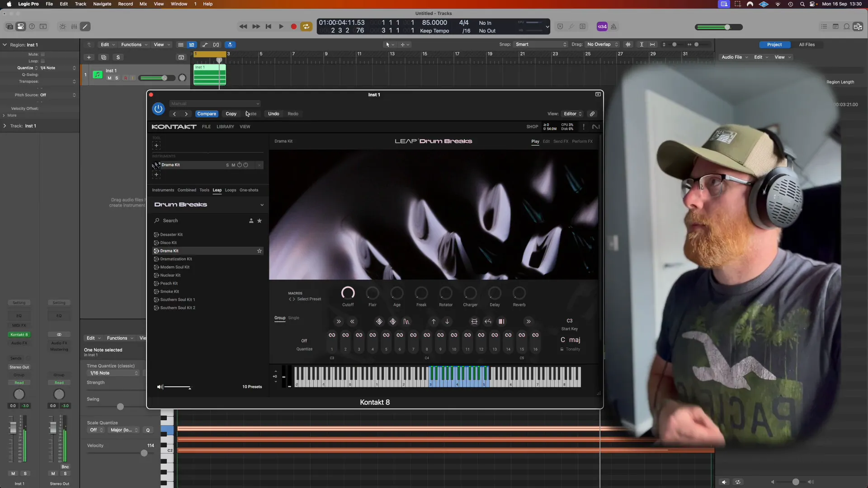The height and width of the screenshot is (488, 868).
Task: Open Scale Quantize Off dropdown
Action: [x=96, y=431]
